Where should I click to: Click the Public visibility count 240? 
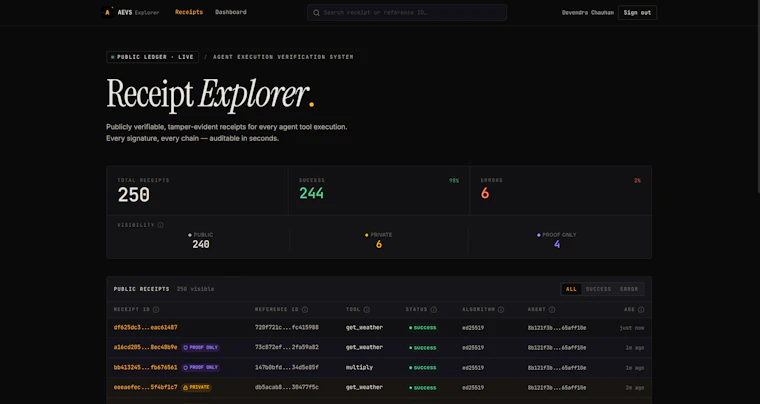point(201,245)
